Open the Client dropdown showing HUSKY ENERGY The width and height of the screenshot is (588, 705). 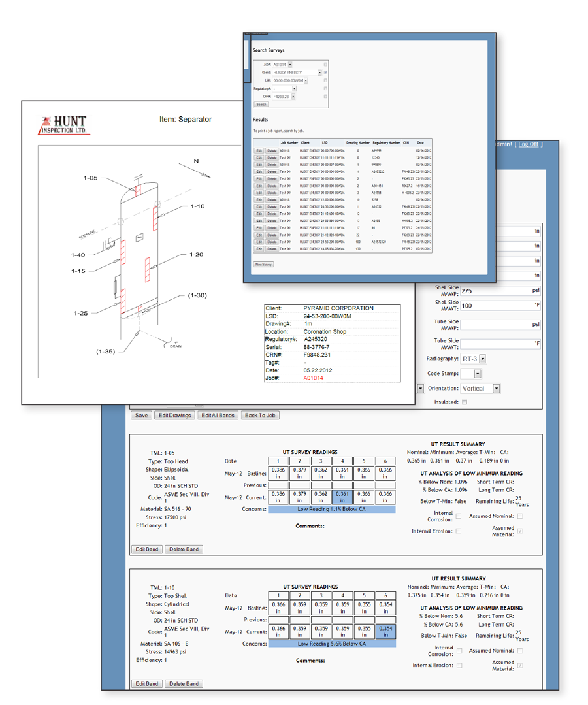point(319,73)
